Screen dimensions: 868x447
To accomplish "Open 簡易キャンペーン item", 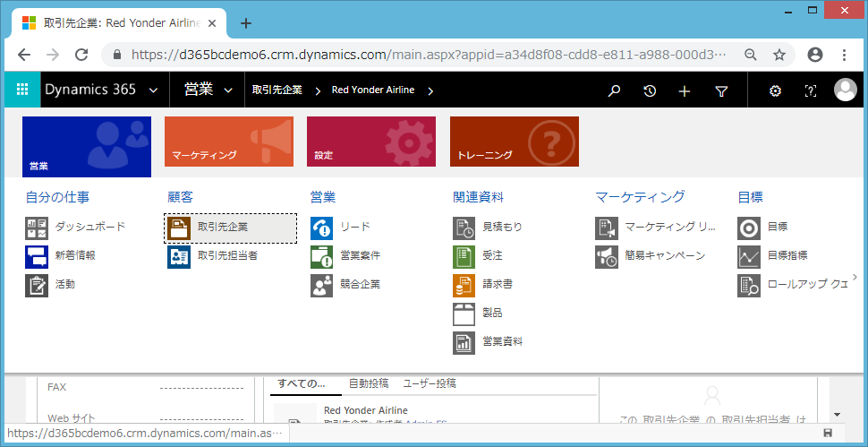I will (651, 256).
